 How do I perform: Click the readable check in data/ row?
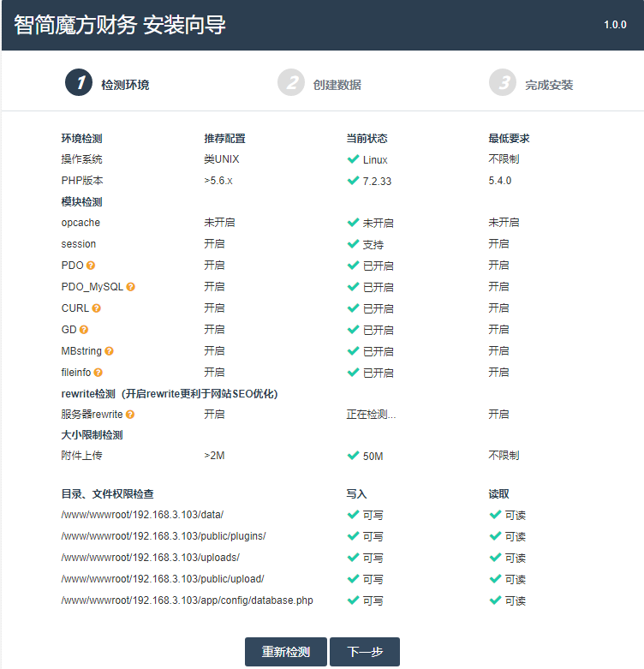tap(495, 515)
